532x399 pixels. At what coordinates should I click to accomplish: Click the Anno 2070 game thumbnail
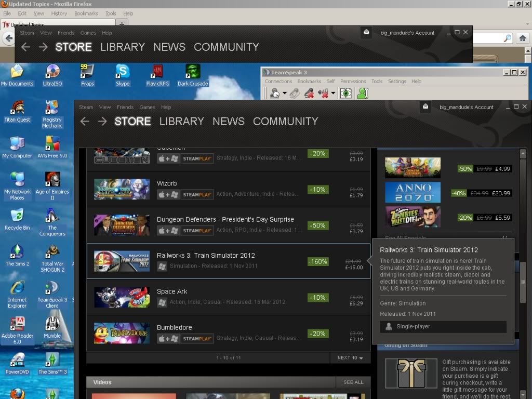[413, 193]
